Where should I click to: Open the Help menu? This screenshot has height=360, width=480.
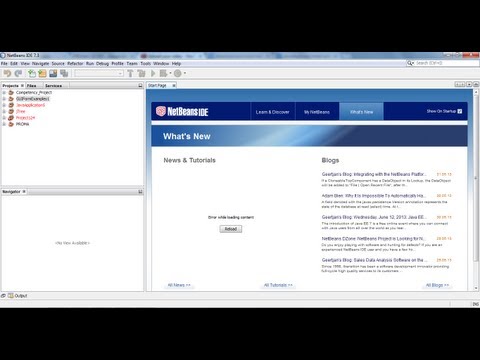tap(176, 63)
